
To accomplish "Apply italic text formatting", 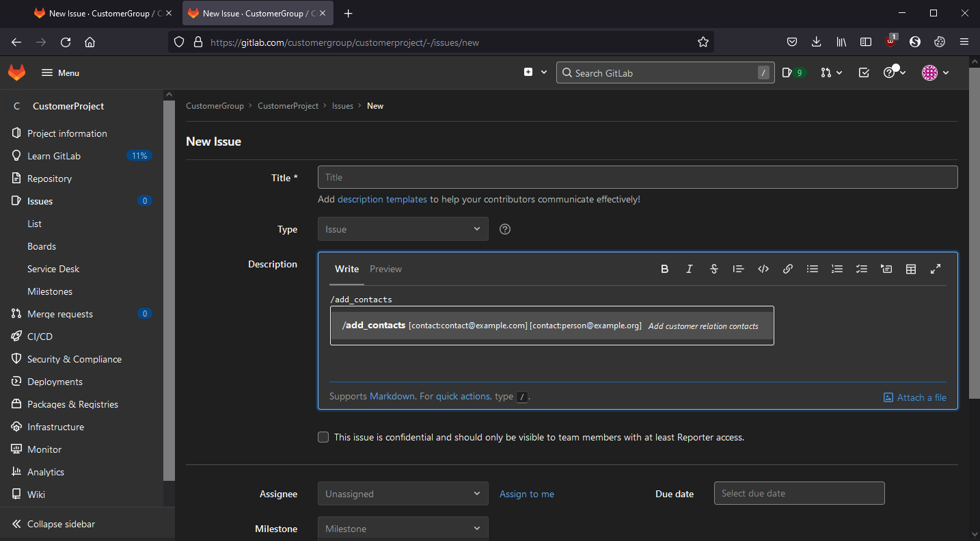I will (x=689, y=269).
